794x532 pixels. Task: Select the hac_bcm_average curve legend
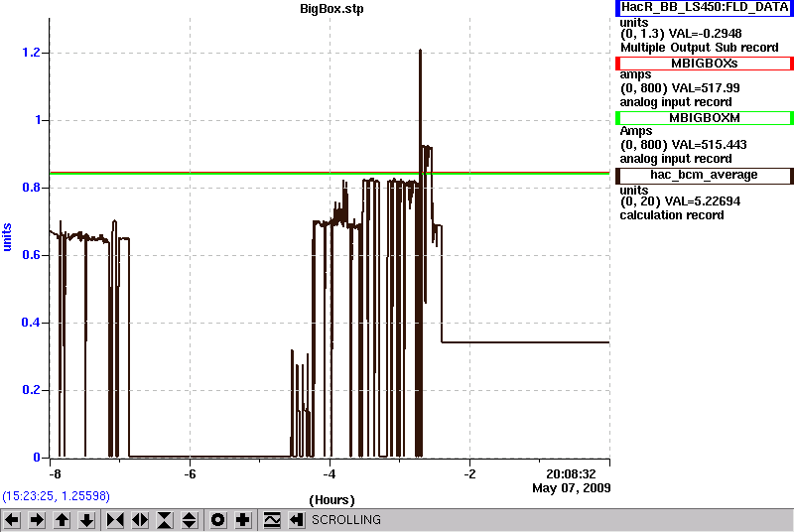[x=705, y=175]
